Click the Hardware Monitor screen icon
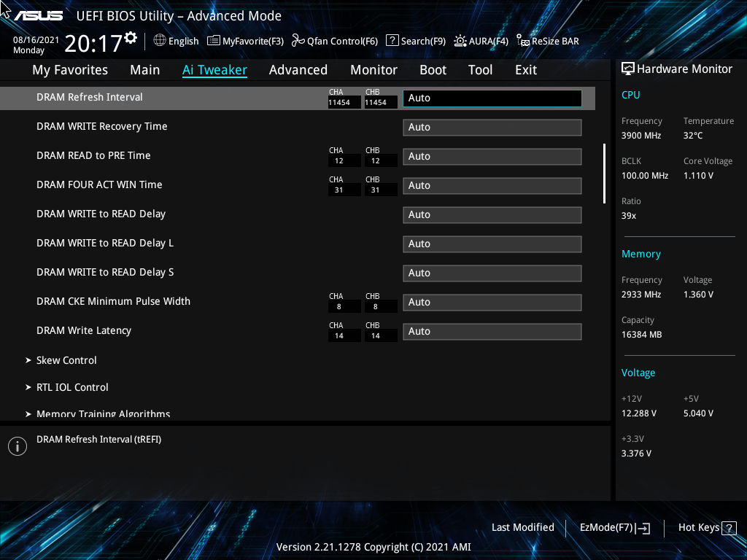 (x=628, y=69)
